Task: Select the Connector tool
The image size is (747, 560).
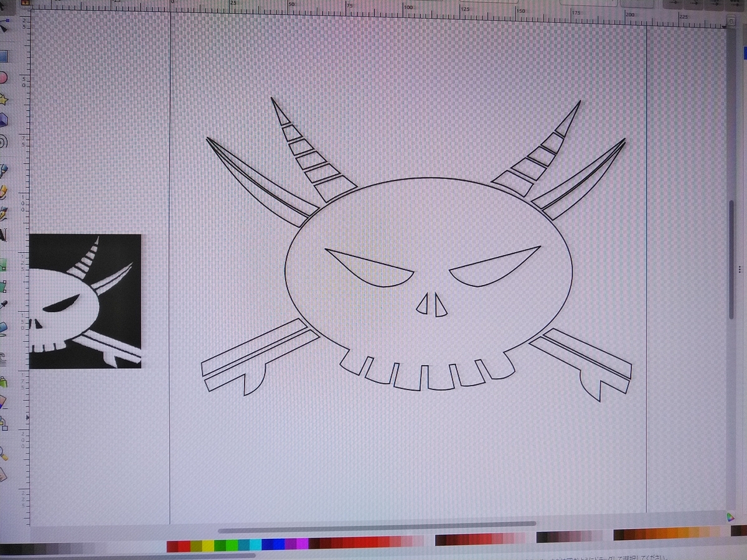Action: coord(4,424)
